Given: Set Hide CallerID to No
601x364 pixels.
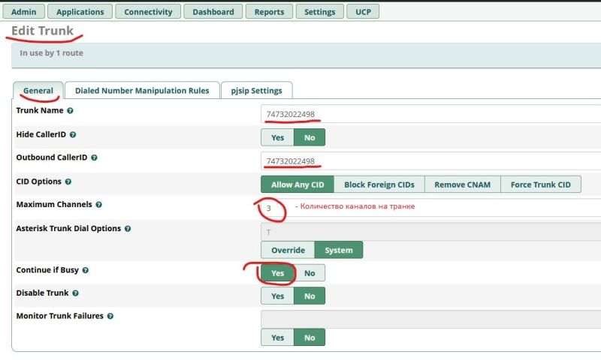Looking at the screenshot, I should pos(310,137).
